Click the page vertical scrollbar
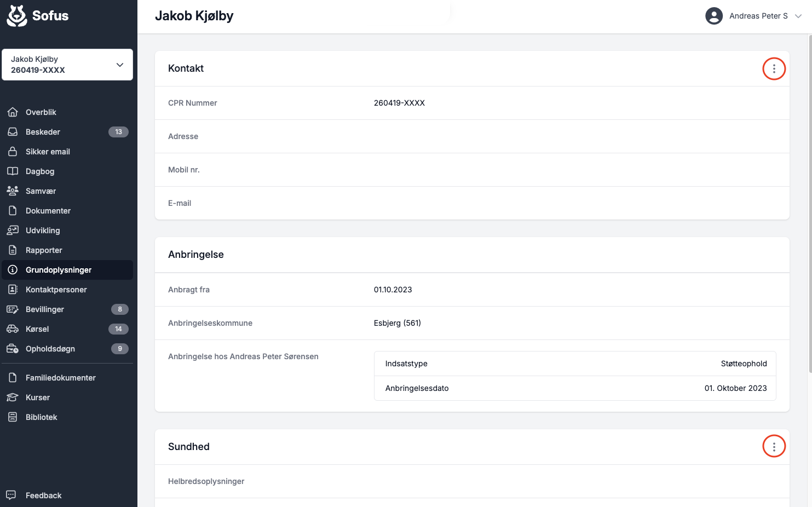 click(x=810, y=203)
